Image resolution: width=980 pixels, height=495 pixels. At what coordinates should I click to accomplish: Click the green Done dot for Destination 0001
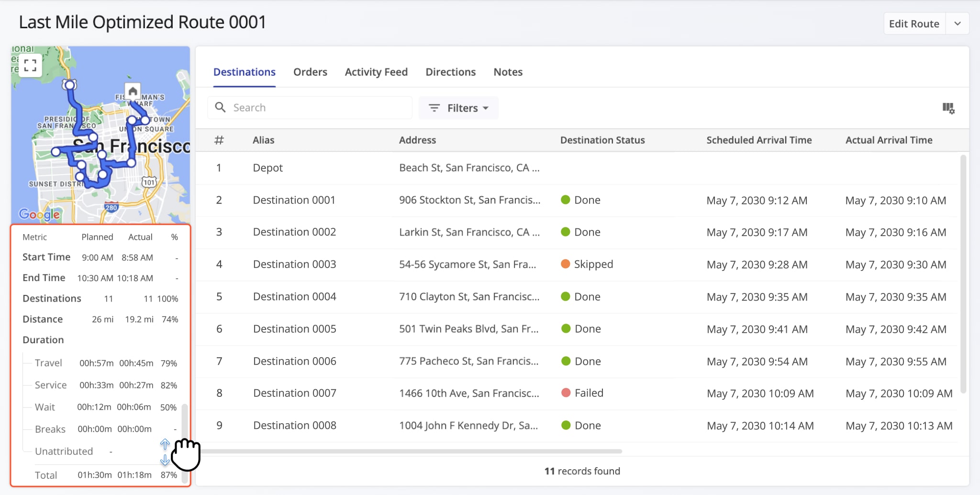567,200
